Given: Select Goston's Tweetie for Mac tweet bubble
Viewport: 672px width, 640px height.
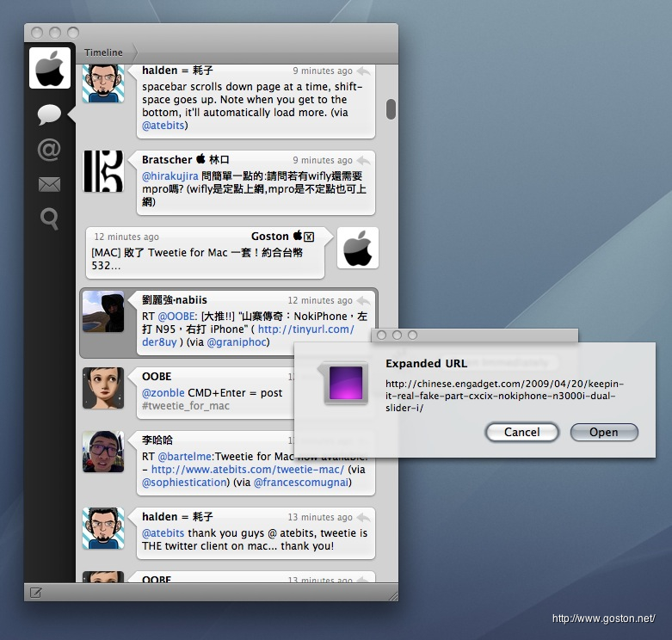Looking at the screenshot, I should (x=206, y=253).
